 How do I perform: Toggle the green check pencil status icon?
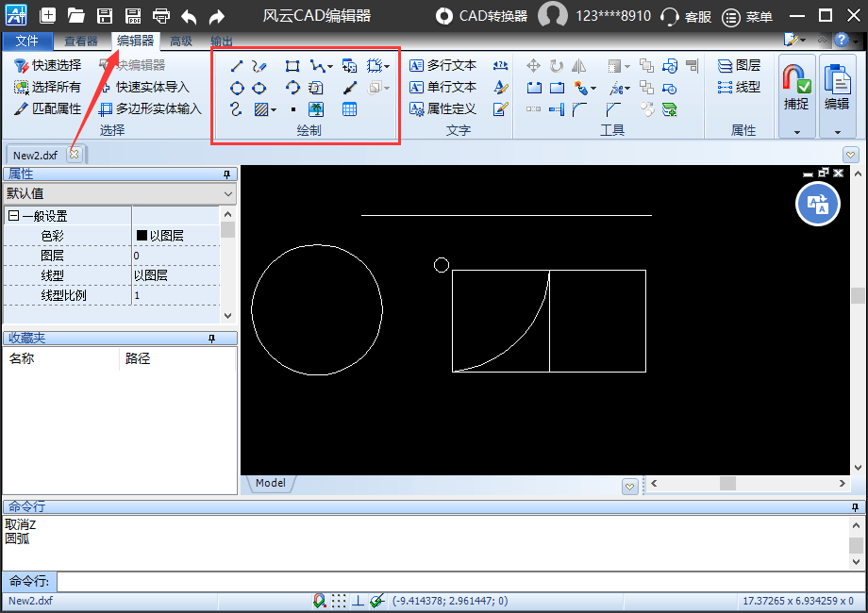pos(377,601)
